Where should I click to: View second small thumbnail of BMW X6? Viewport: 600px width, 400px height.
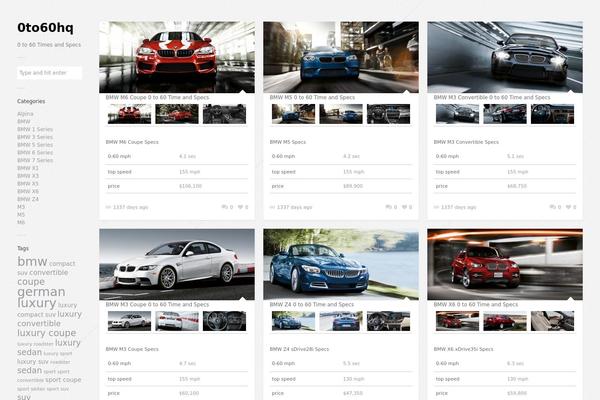pyautogui.click(x=505, y=321)
